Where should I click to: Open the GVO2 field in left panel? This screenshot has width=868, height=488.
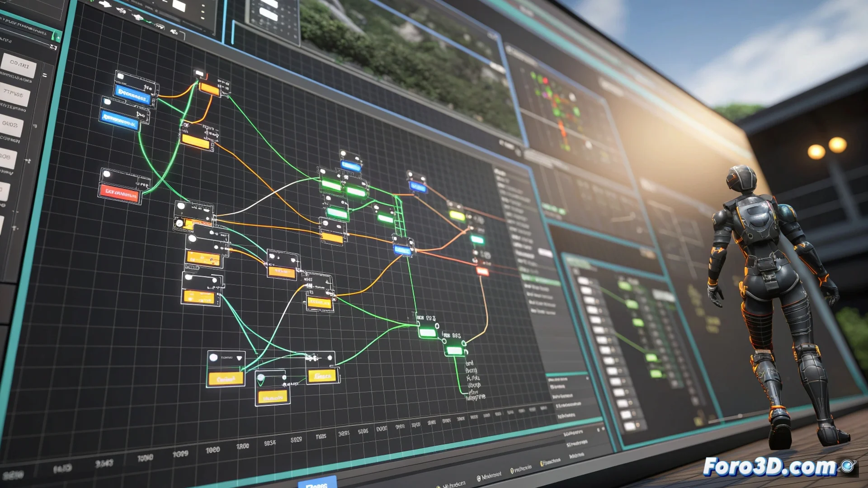11,124
